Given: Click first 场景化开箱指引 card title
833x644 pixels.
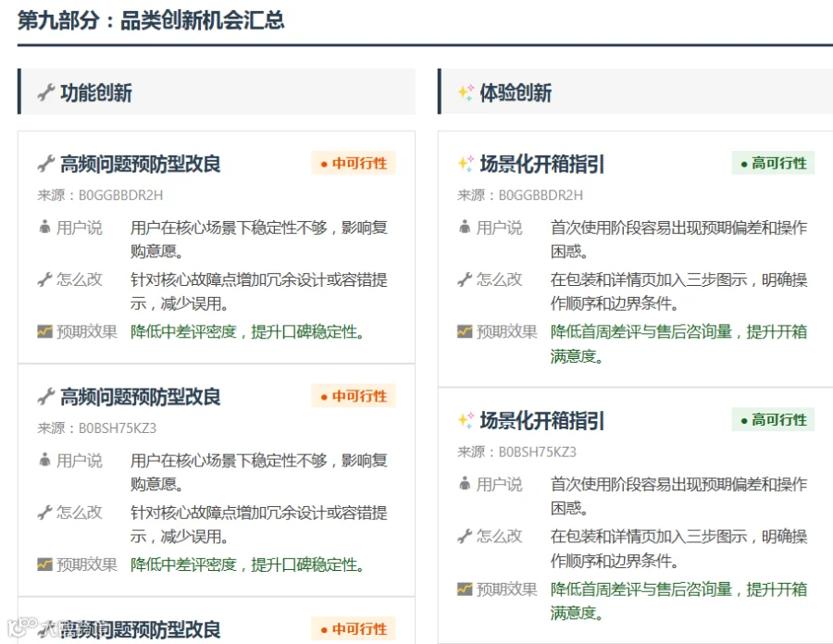Looking at the screenshot, I should 542,164.
